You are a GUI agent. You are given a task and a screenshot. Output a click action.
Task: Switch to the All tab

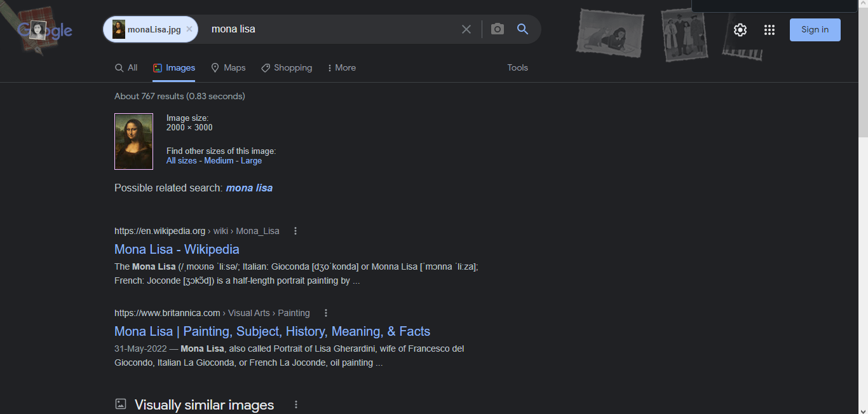[126, 68]
